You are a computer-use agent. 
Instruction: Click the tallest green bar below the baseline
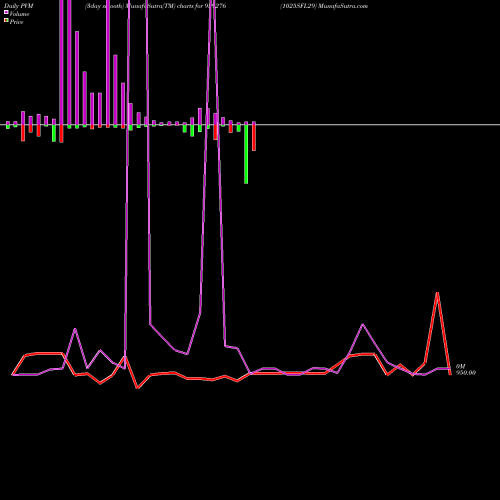246,154
